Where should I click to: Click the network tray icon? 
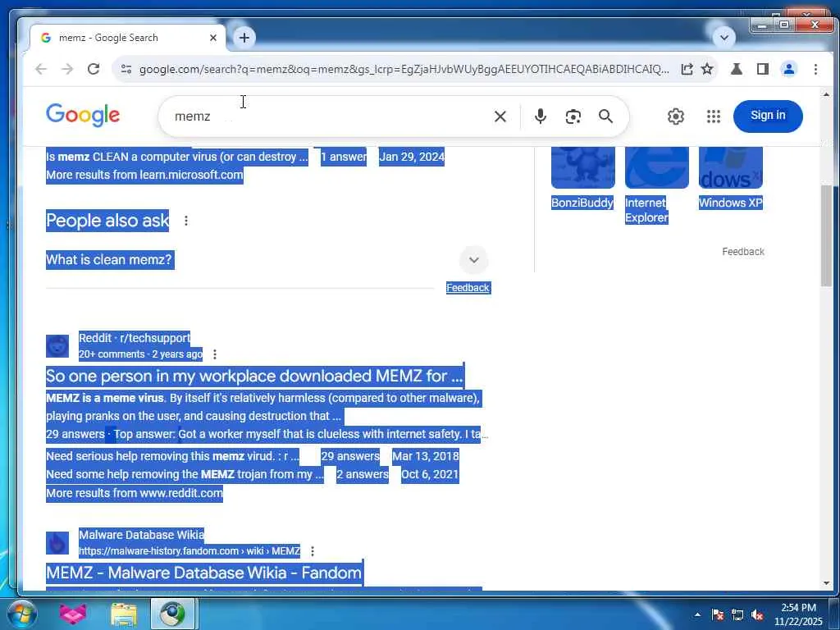click(737, 615)
